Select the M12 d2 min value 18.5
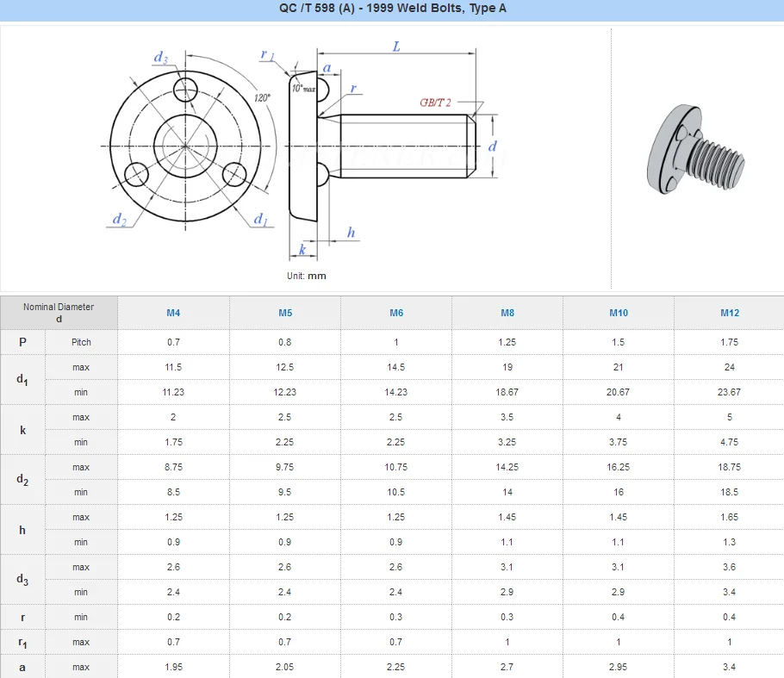The height and width of the screenshot is (678, 784). tap(729, 493)
